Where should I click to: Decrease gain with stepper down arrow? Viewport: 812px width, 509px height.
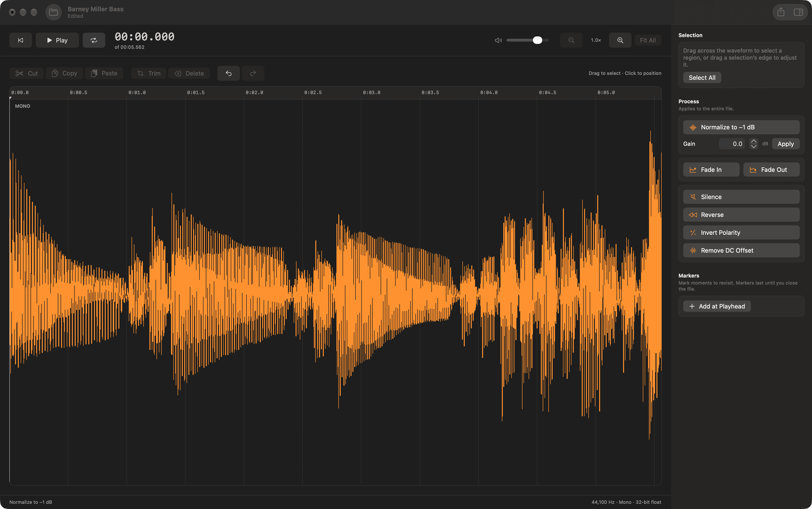754,147
